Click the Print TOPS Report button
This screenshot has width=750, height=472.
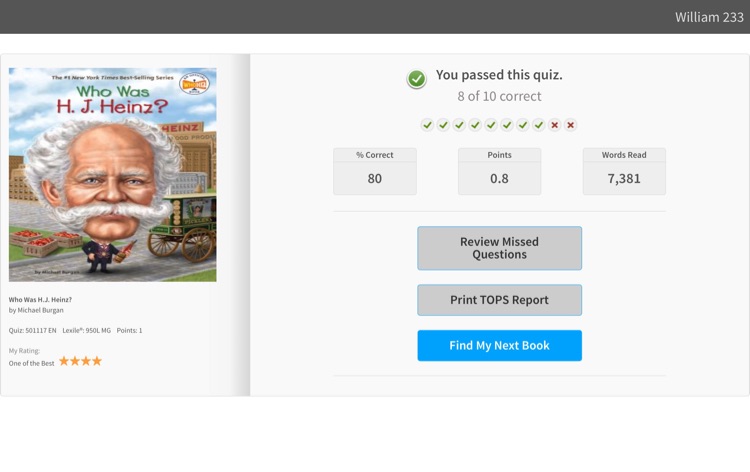[x=499, y=300]
